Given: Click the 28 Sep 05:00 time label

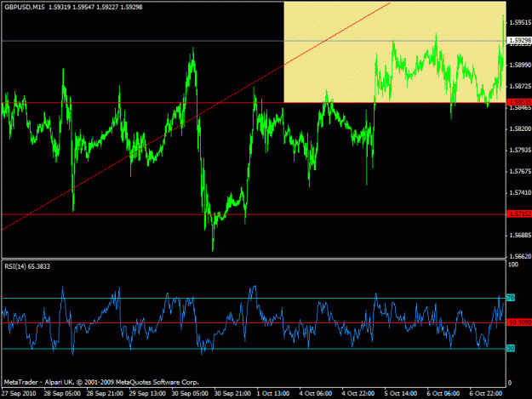Looking at the screenshot, I should point(62,394).
